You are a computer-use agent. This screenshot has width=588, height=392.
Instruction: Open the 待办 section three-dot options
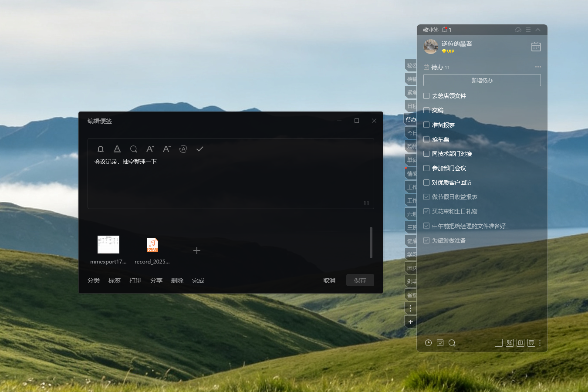click(x=538, y=67)
